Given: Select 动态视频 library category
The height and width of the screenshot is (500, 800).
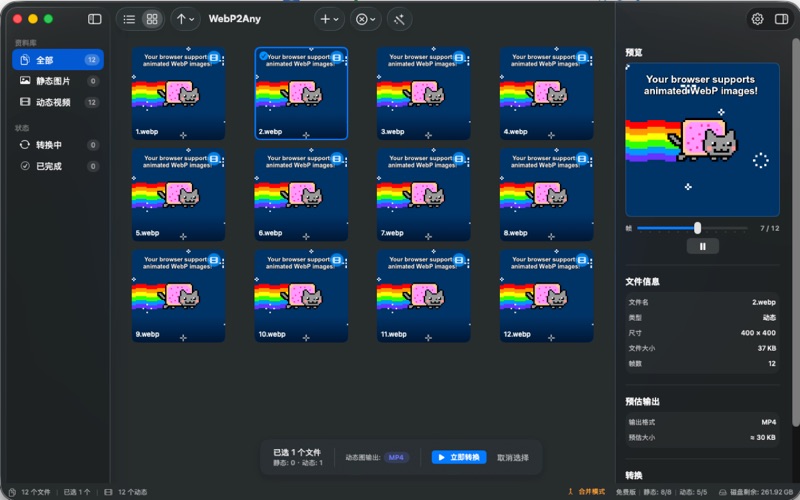Looking at the screenshot, I should click(58, 102).
